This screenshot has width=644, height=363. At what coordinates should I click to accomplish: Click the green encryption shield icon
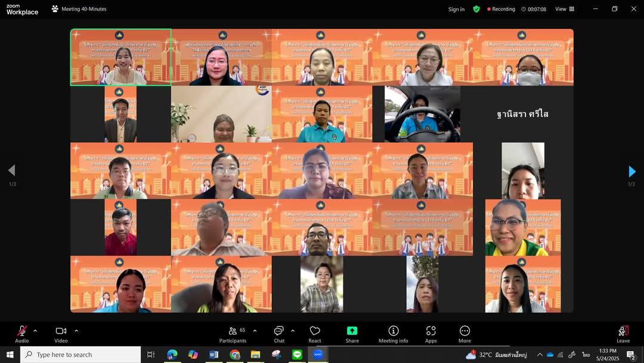(x=476, y=9)
